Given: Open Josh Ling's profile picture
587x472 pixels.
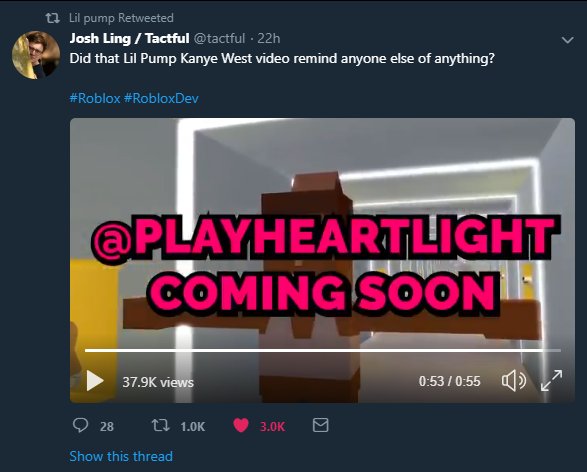Looking at the screenshot, I should pyautogui.click(x=36, y=55).
